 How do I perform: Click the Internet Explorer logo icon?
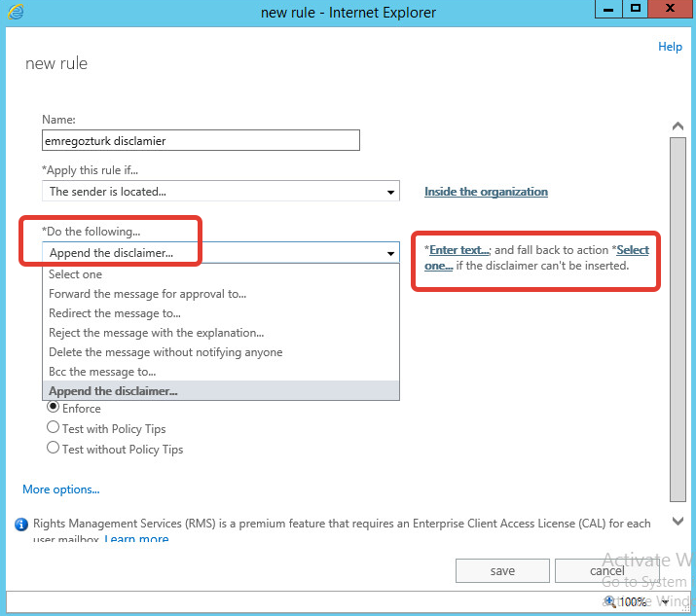[16, 12]
